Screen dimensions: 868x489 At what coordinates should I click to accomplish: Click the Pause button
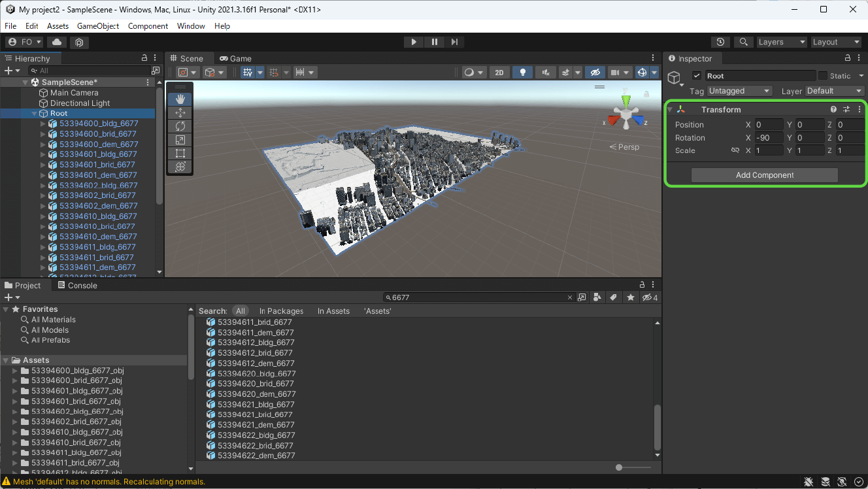click(x=434, y=42)
